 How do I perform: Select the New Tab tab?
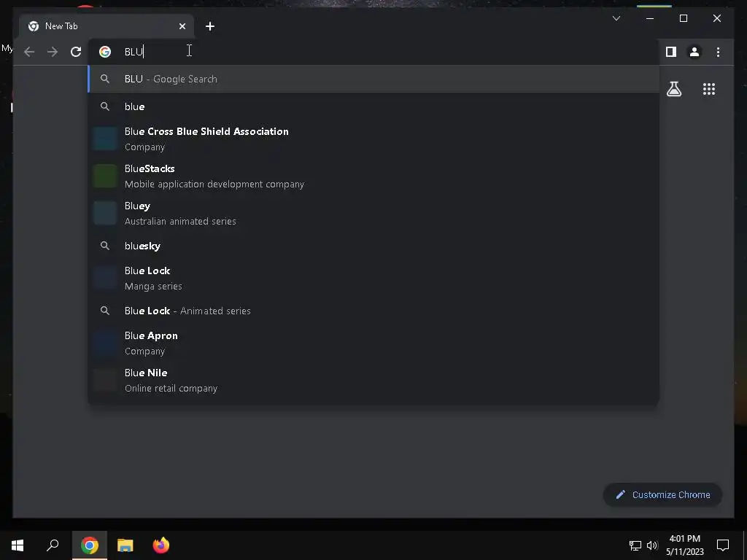click(x=107, y=26)
